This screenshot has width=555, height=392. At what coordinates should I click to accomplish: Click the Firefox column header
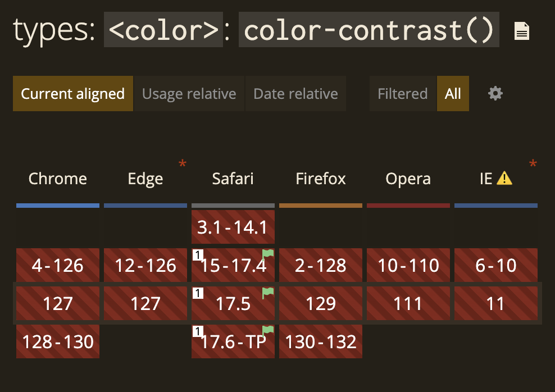coord(321,179)
